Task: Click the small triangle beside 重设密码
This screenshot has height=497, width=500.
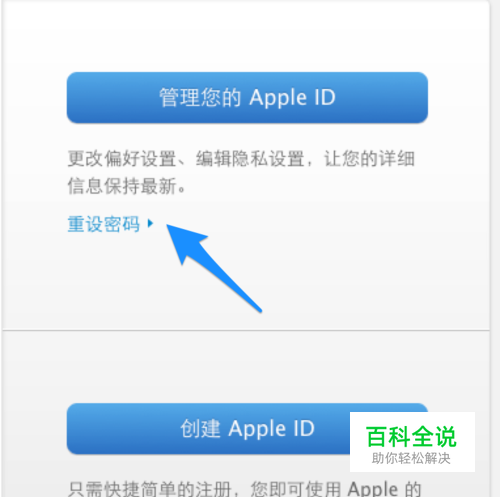Action: pyautogui.click(x=150, y=223)
